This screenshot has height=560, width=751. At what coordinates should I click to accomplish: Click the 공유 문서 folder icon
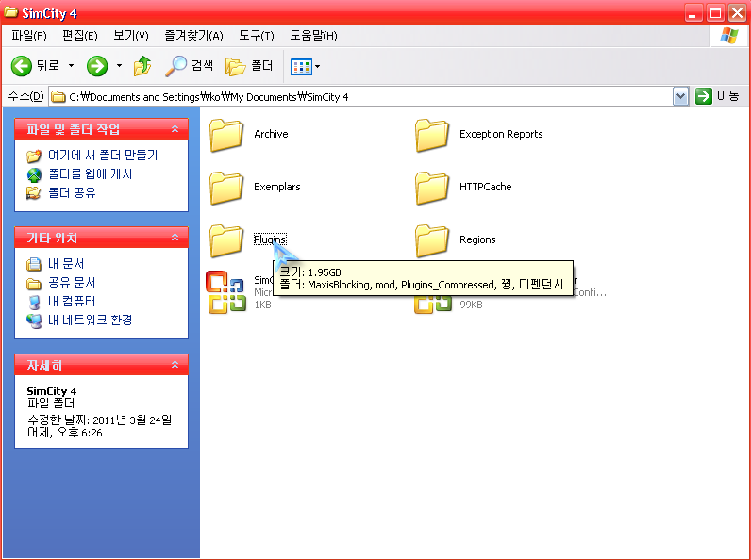coord(34,284)
